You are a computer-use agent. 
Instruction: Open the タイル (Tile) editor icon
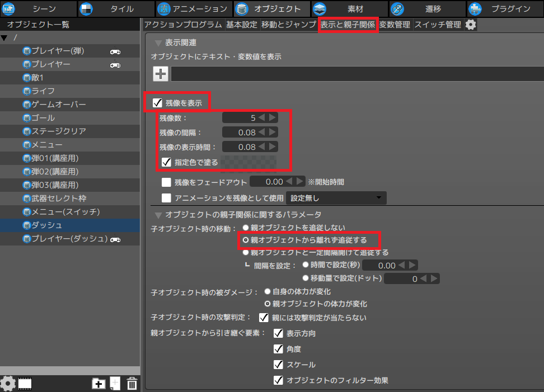pyautogui.click(x=86, y=8)
